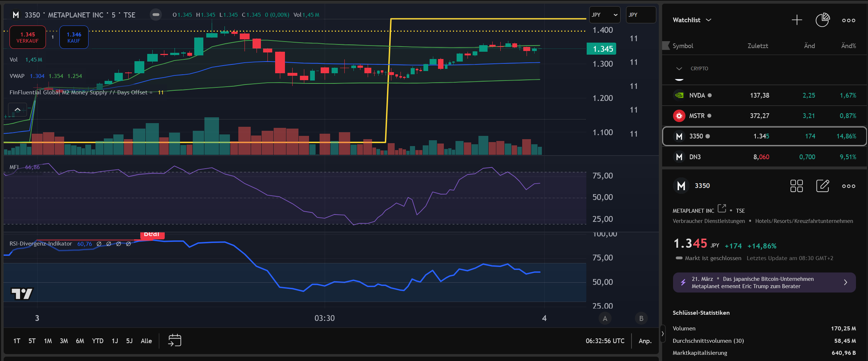
Task: Sort watchlist by Zuletzt column
Action: (758, 46)
